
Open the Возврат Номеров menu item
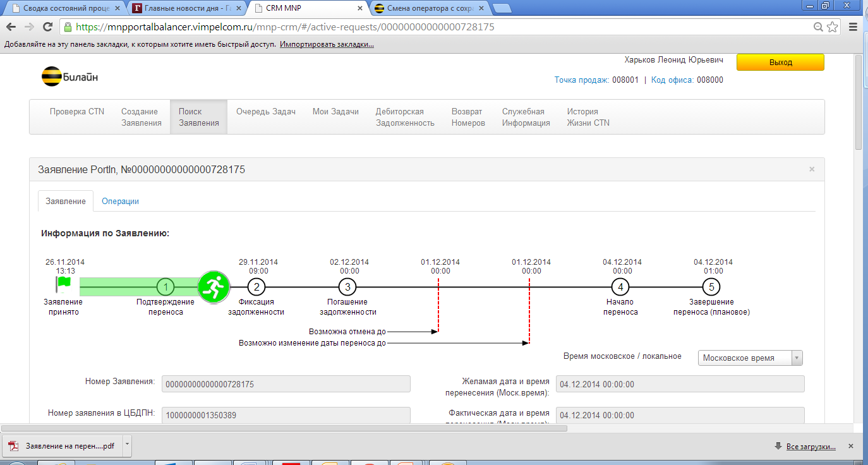pyautogui.click(x=468, y=117)
